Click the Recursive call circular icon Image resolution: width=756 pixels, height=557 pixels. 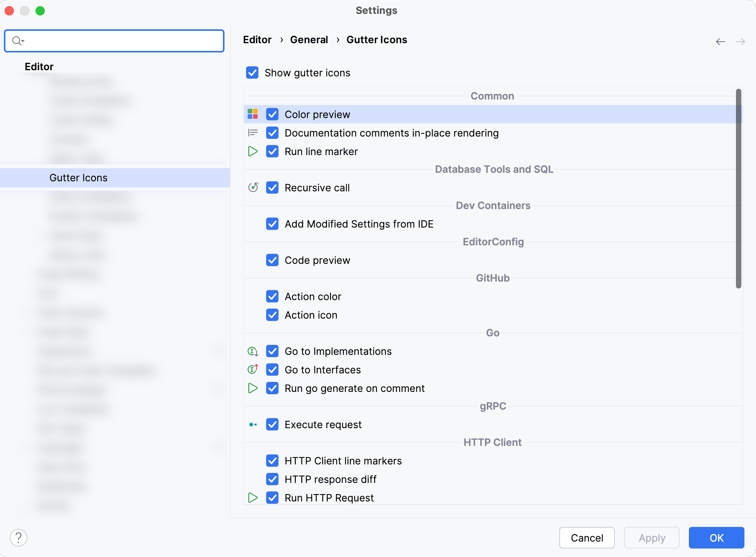pos(253,187)
